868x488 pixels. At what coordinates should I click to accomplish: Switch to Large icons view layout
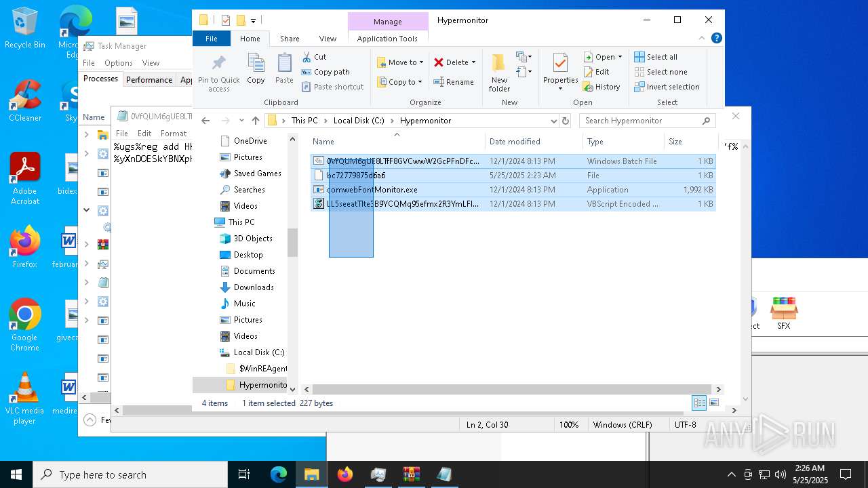point(713,403)
